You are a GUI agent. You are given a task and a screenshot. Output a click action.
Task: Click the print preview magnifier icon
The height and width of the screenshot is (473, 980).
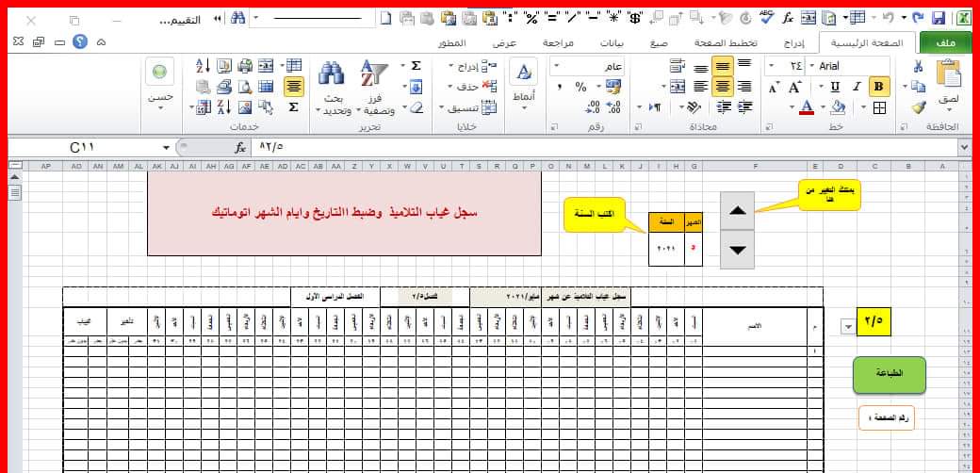245,87
